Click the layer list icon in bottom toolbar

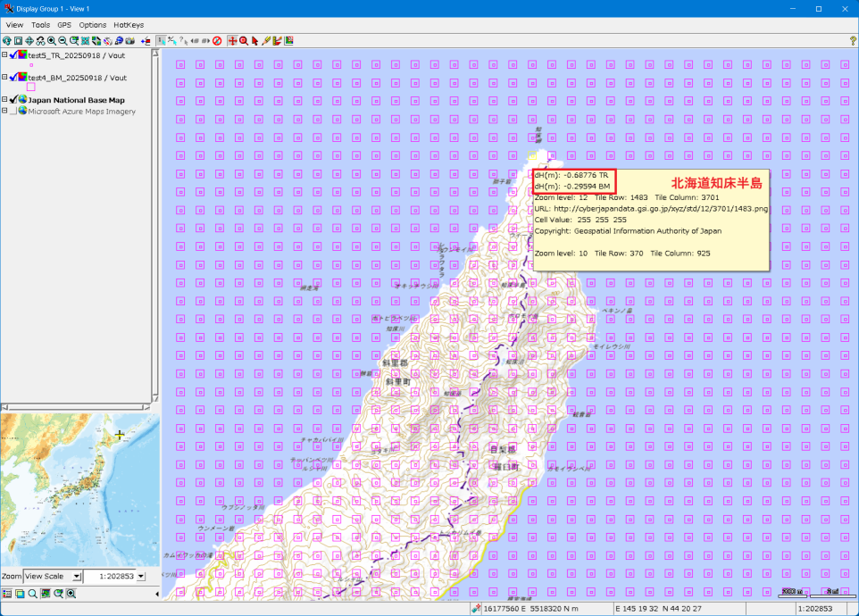[7, 594]
